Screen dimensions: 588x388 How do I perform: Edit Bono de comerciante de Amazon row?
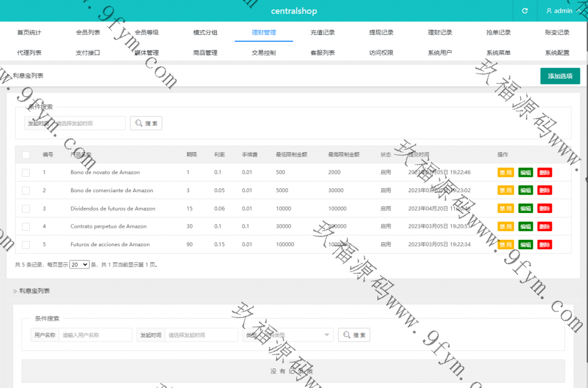coord(525,191)
